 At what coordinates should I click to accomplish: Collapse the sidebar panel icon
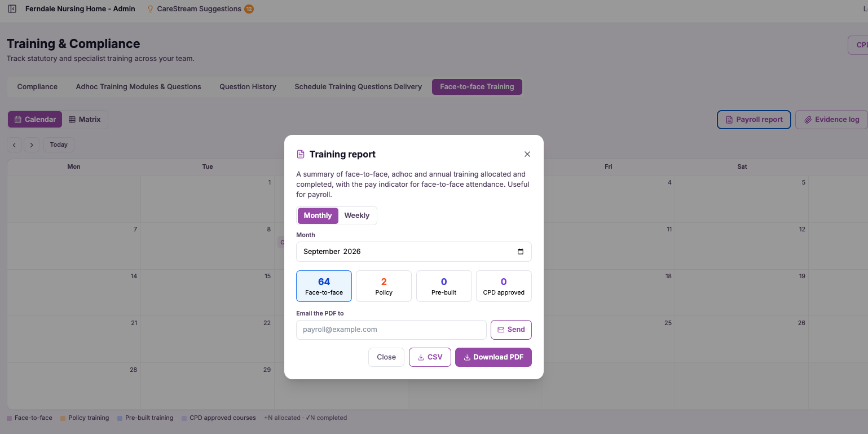pos(12,9)
